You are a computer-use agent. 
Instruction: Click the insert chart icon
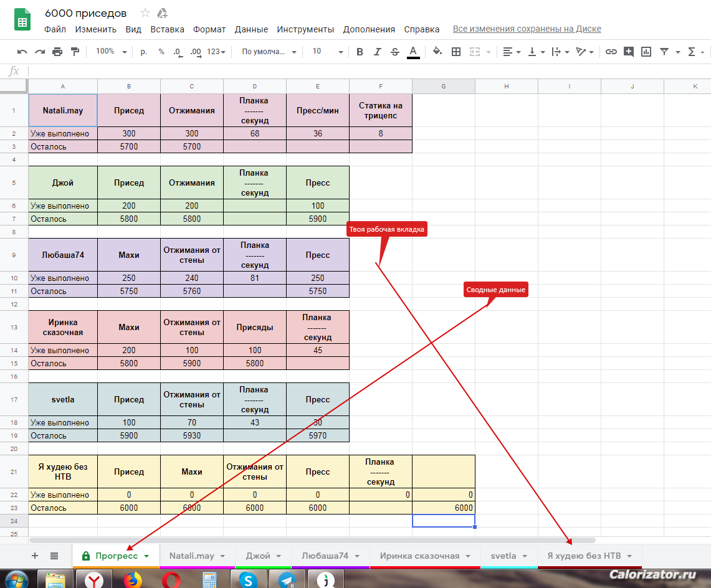pyautogui.click(x=646, y=52)
